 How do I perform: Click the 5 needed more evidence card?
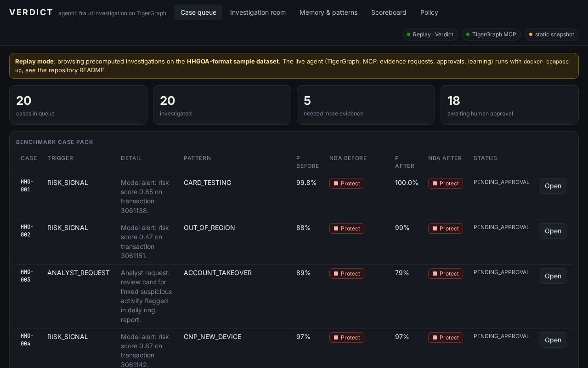click(366, 105)
